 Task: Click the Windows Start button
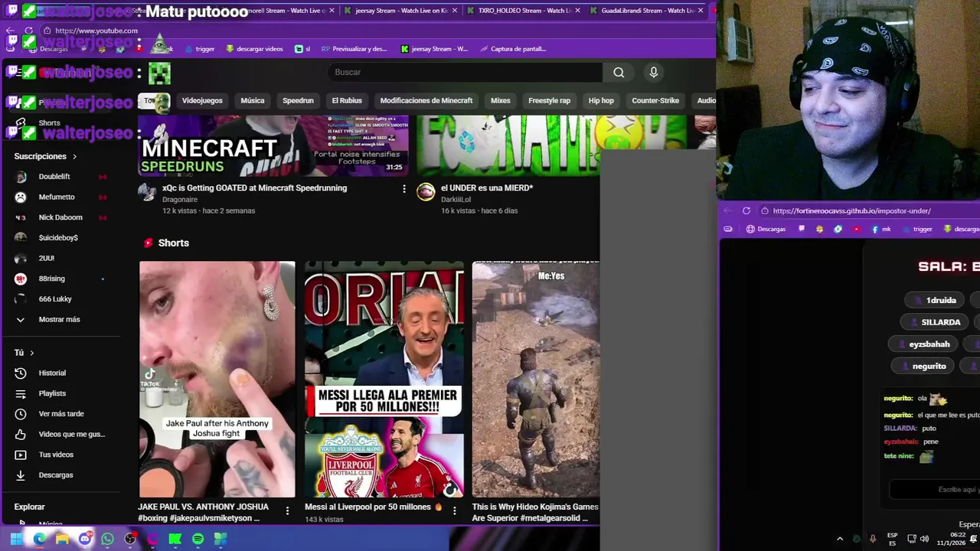coord(16,539)
